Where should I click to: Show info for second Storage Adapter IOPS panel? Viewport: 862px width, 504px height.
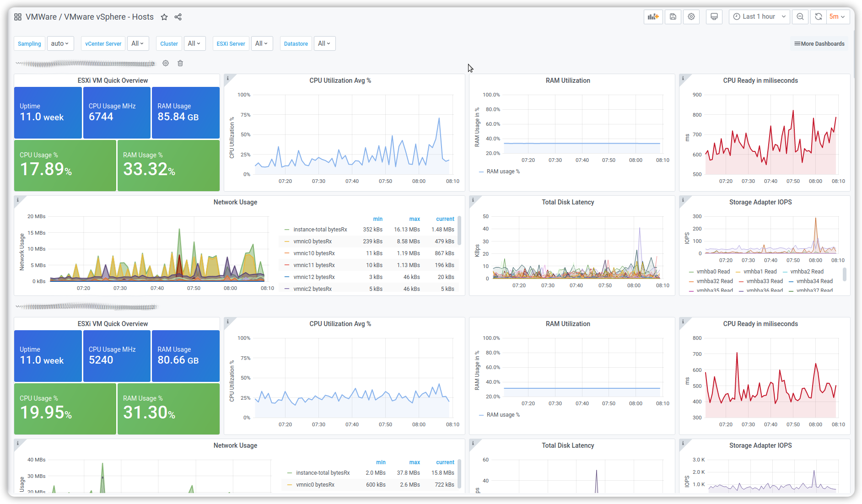tap(683, 443)
